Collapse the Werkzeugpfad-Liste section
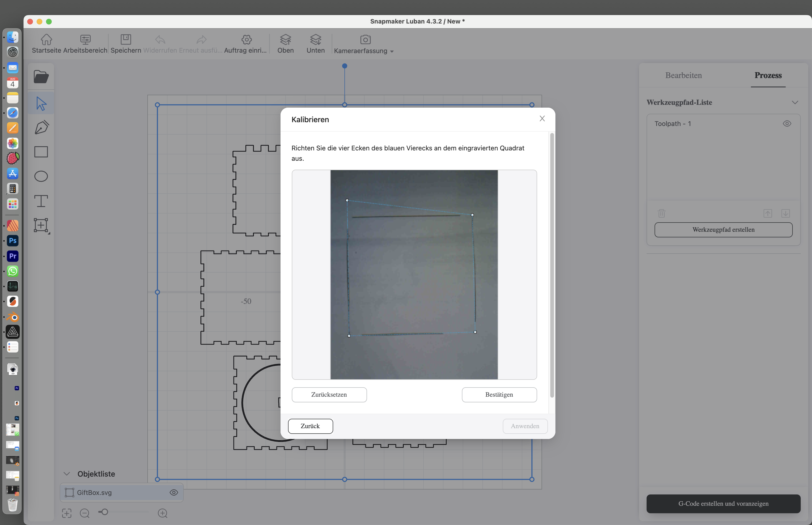Image resolution: width=812 pixels, height=525 pixels. (x=795, y=103)
